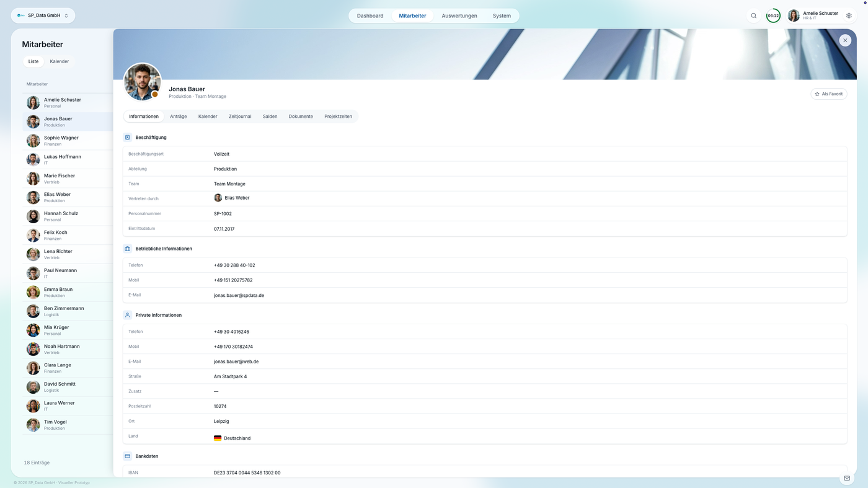The width and height of the screenshot is (868, 488).
Task: Select Sophie Wagner in employee list
Action: (x=68, y=141)
